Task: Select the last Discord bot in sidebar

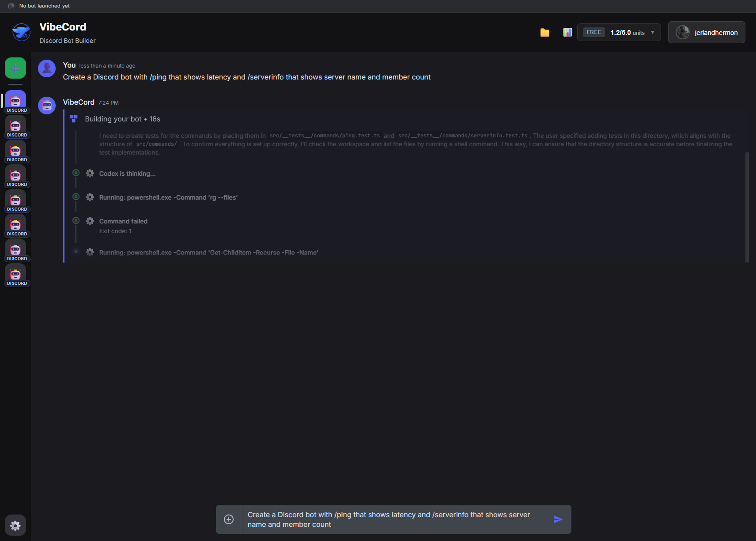Action: [16, 274]
